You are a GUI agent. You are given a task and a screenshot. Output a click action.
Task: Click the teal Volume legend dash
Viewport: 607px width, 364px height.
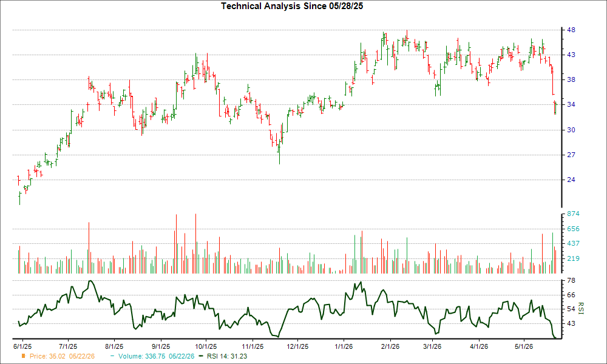point(112,356)
